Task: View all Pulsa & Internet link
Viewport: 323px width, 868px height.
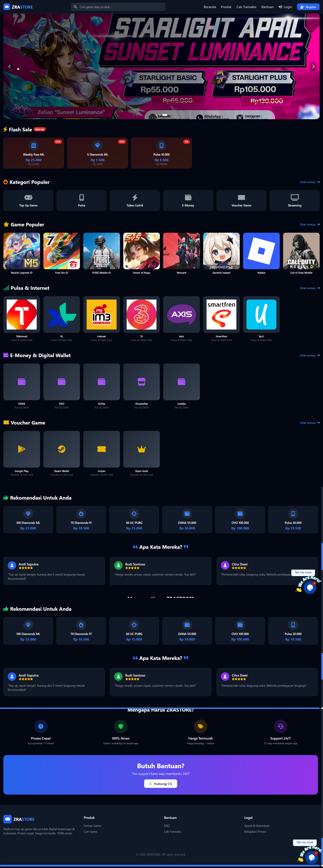Action: point(310,288)
